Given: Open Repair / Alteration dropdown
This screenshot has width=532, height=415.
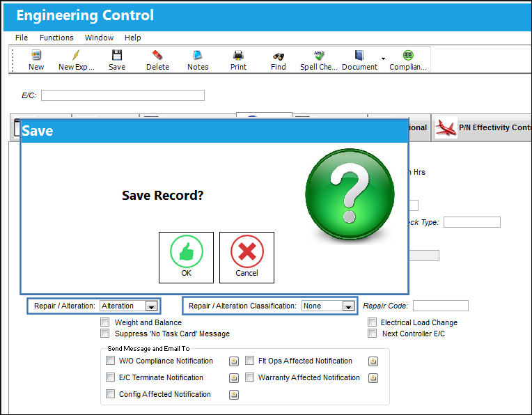Looking at the screenshot, I should (151, 306).
